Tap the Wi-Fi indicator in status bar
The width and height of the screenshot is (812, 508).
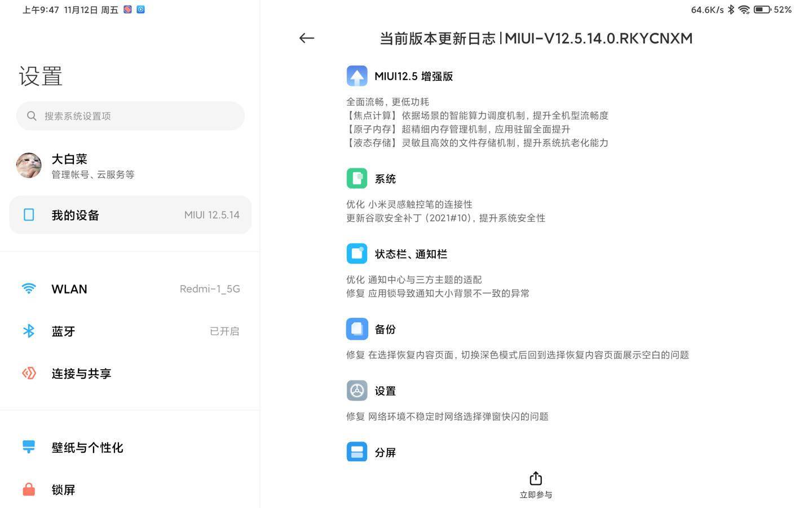(744, 10)
